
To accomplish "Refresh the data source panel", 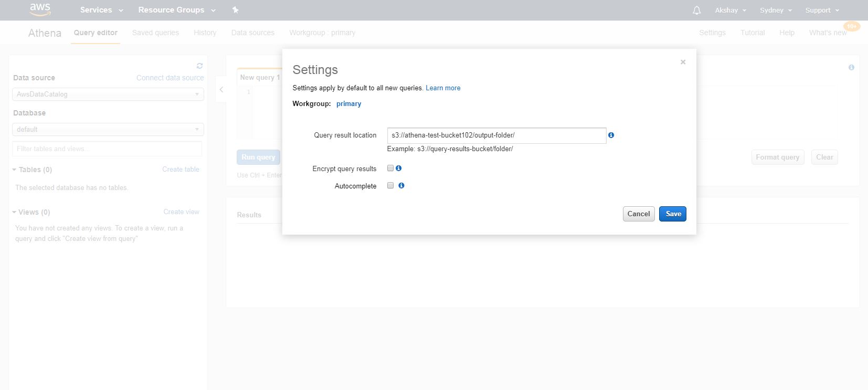I will pyautogui.click(x=199, y=66).
